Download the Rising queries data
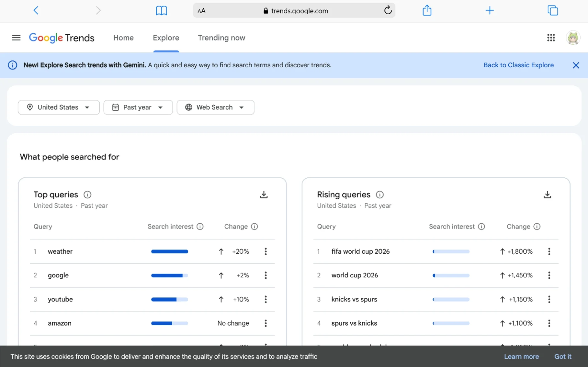This screenshot has height=367, width=588. (547, 195)
